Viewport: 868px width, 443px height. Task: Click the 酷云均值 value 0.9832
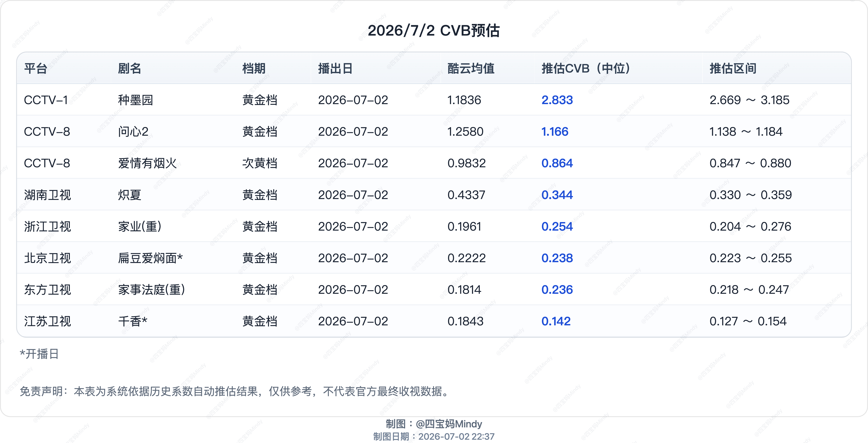coord(466,163)
